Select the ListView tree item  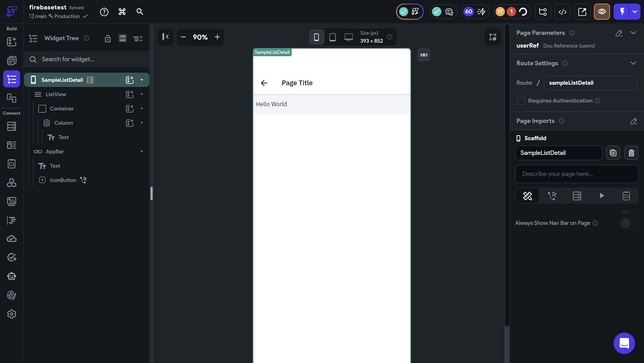[56, 94]
